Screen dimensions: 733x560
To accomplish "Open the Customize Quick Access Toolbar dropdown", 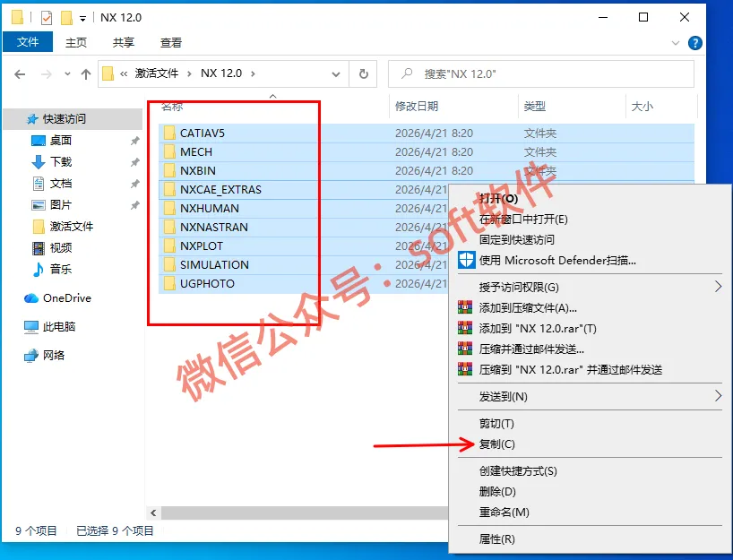I will (x=82, y=19).
